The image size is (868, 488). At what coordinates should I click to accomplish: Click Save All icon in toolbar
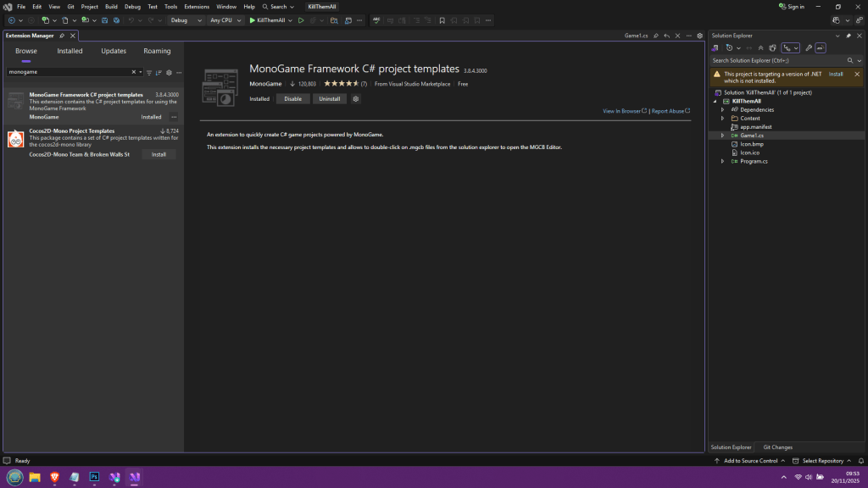[116, 19]
